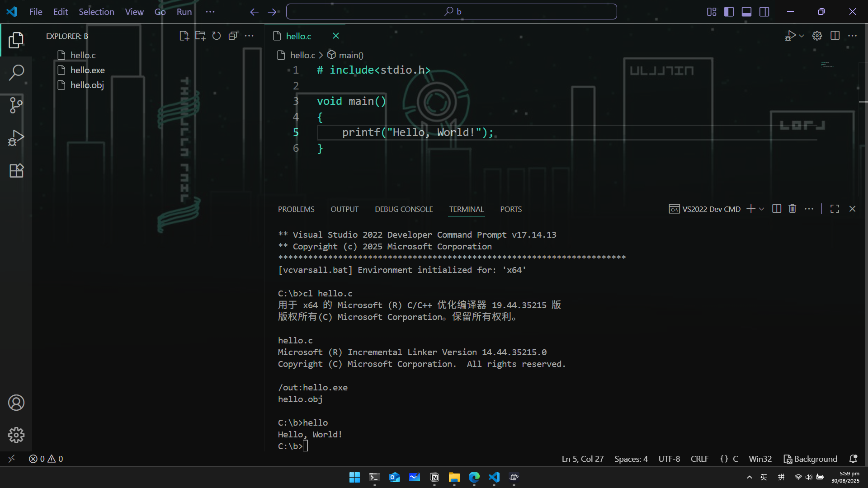Go forward in navigation history
The image size is (868, 488).
click(x=272, y=12)
